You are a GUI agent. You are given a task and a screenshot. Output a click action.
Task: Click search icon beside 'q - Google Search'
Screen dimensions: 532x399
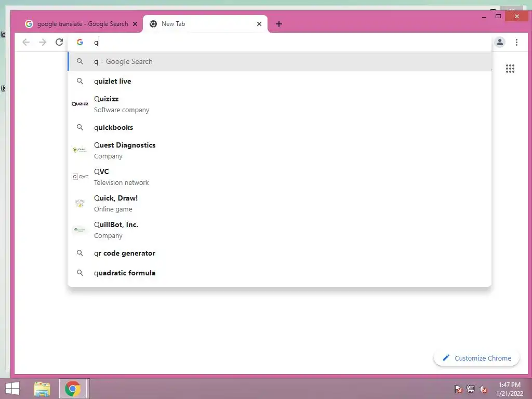point(80,61)
